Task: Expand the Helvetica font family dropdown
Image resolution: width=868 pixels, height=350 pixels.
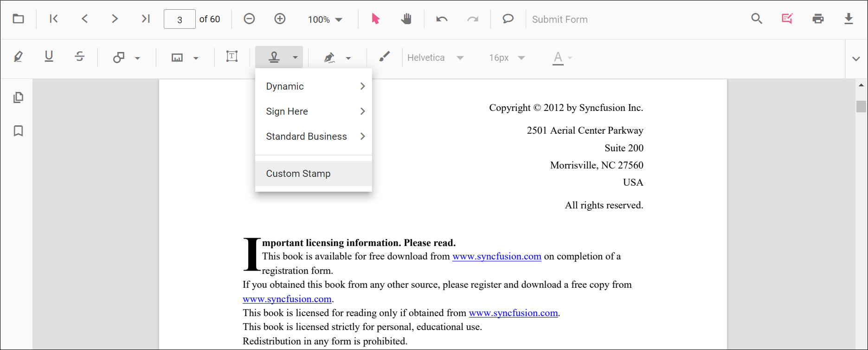Action: tap(435, 58)
